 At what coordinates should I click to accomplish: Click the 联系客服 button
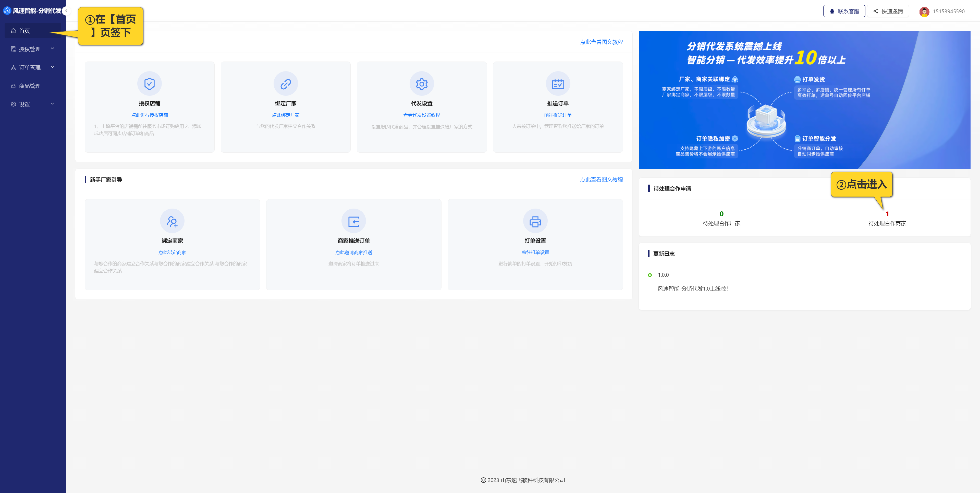844,11
